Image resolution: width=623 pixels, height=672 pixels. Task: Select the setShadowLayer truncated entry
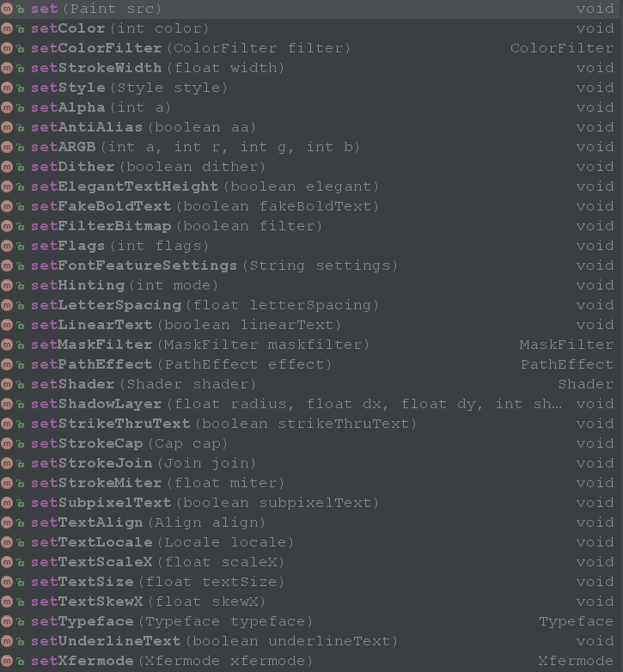[311, 404]
